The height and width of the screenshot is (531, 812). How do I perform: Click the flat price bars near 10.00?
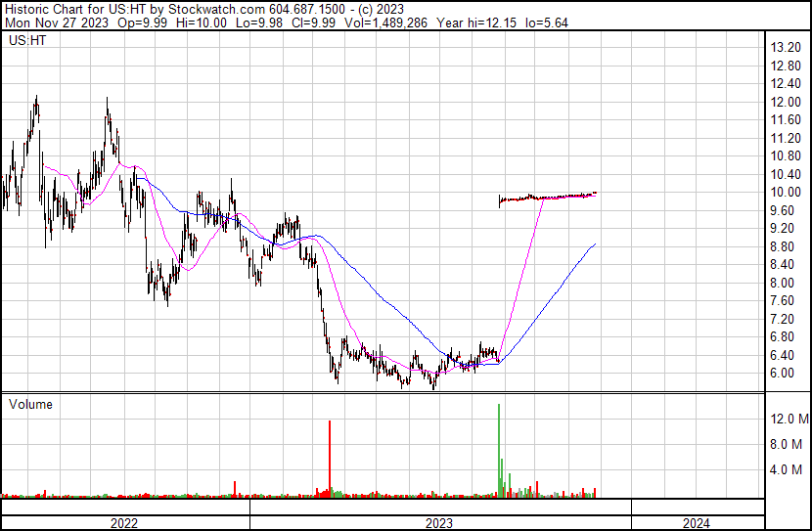click(x=548, y=197)
